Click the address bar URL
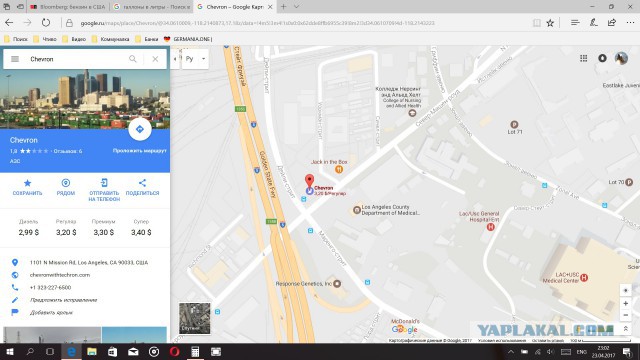 tap(257, 23)
